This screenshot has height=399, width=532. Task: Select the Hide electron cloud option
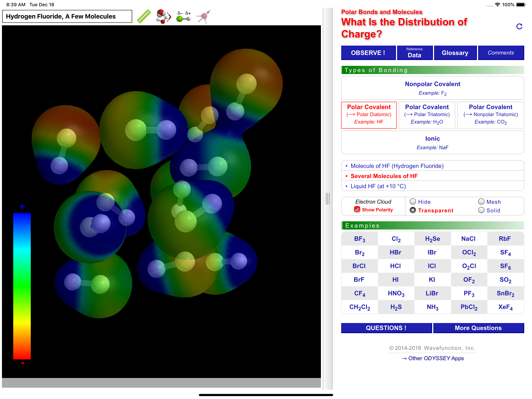pyautogui.click(x=413, y=201)
